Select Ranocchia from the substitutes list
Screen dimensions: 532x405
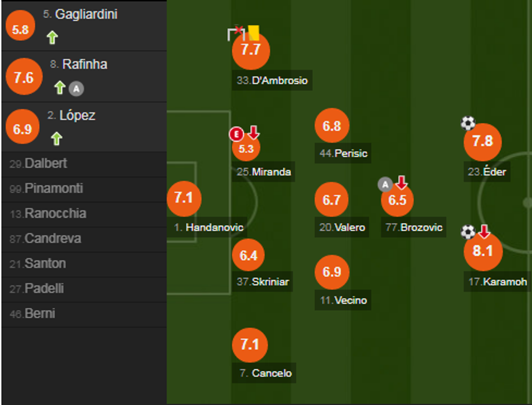(x=47, y=213)
